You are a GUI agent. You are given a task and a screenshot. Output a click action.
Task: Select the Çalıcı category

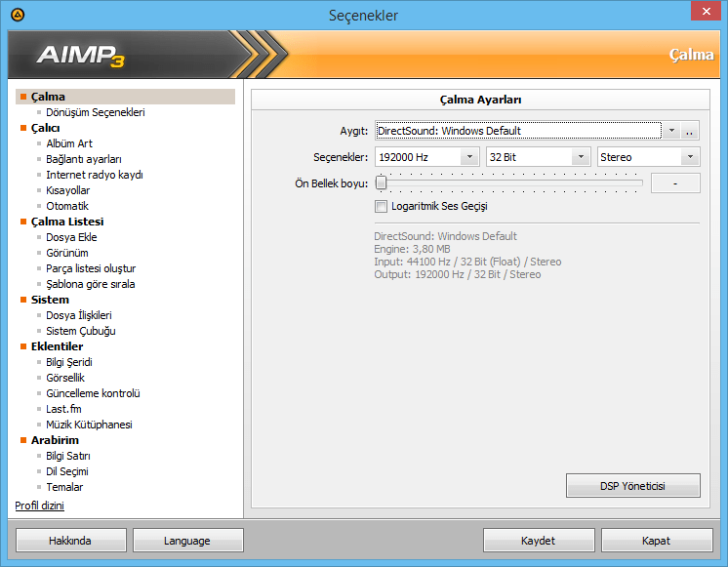point(45,128)
